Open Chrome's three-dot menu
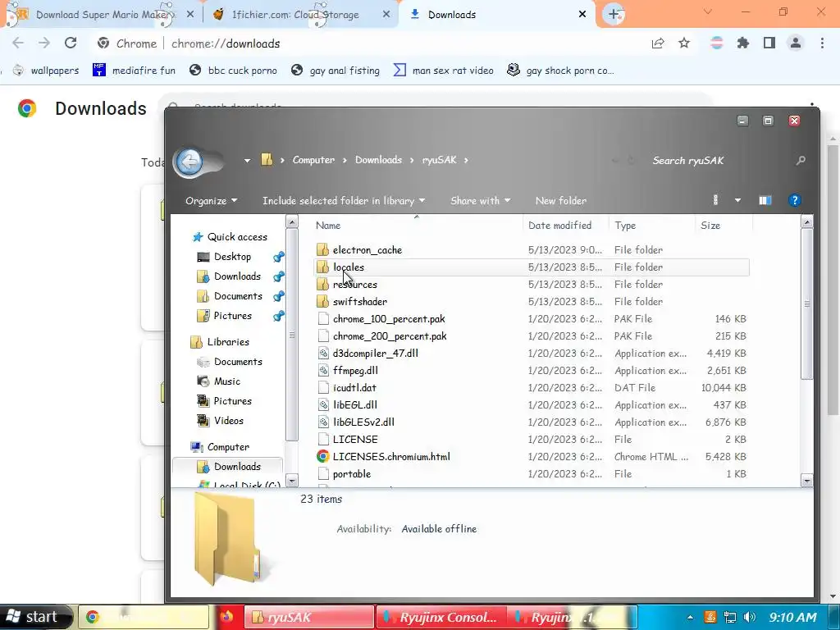Screen dimensions: 840x630 pos(822,43)
